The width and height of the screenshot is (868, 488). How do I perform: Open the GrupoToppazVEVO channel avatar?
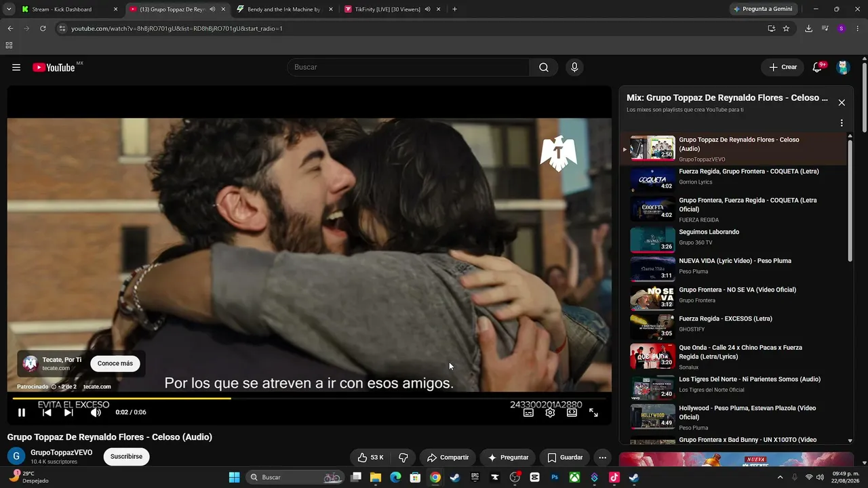(x=16, y=456)
